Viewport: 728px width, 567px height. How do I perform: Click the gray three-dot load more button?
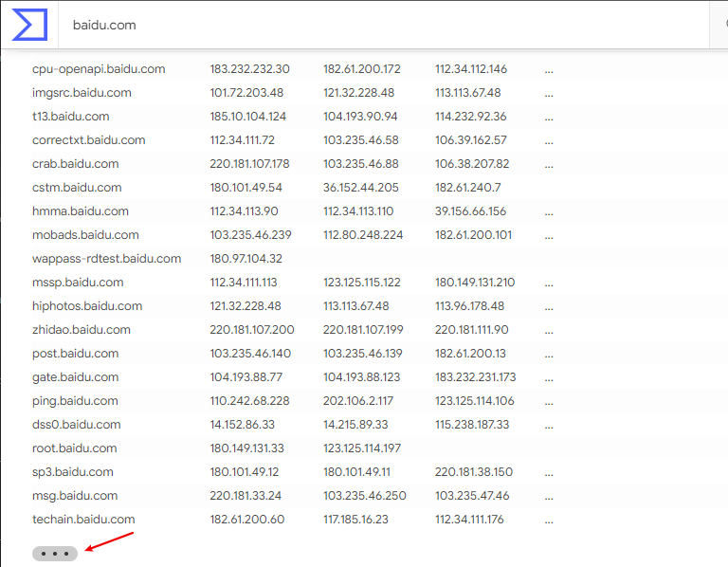(55, 553)
